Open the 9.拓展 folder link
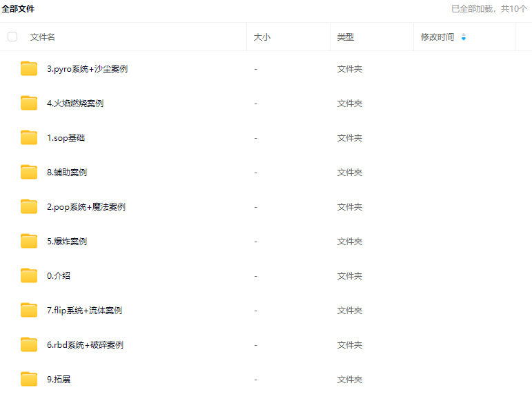Screen dimensions: 532x401 click(59, 379)
